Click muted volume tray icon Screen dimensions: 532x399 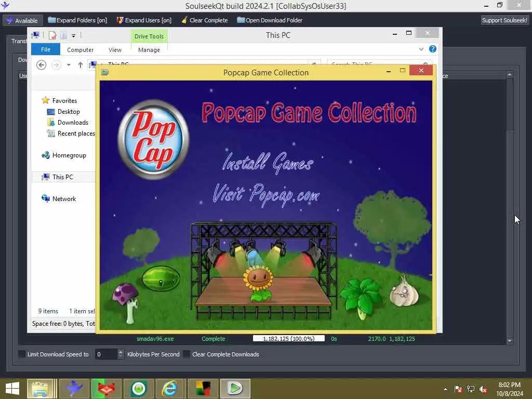click(x=483, y=389)
